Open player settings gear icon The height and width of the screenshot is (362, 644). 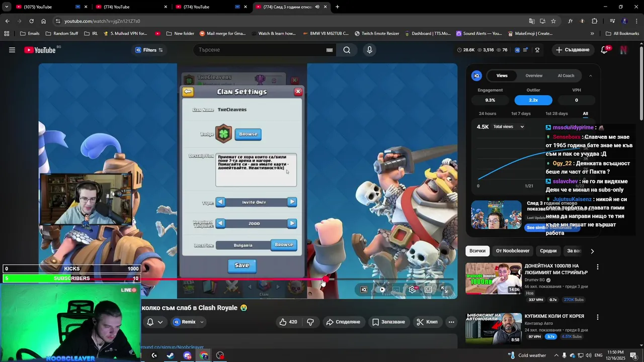coord(413,289)
